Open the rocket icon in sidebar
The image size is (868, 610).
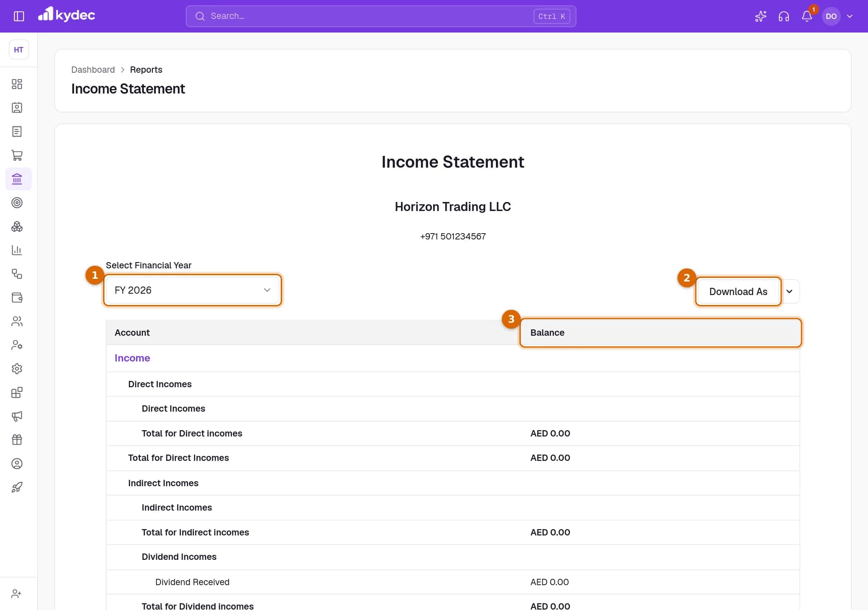pos(17,487)
